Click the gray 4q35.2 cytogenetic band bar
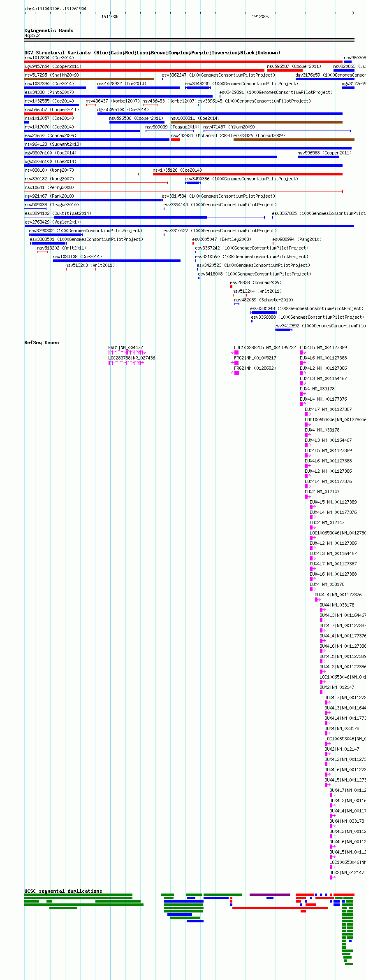The height and width of the screenshot is (980, 366). (x=189, y=40)
